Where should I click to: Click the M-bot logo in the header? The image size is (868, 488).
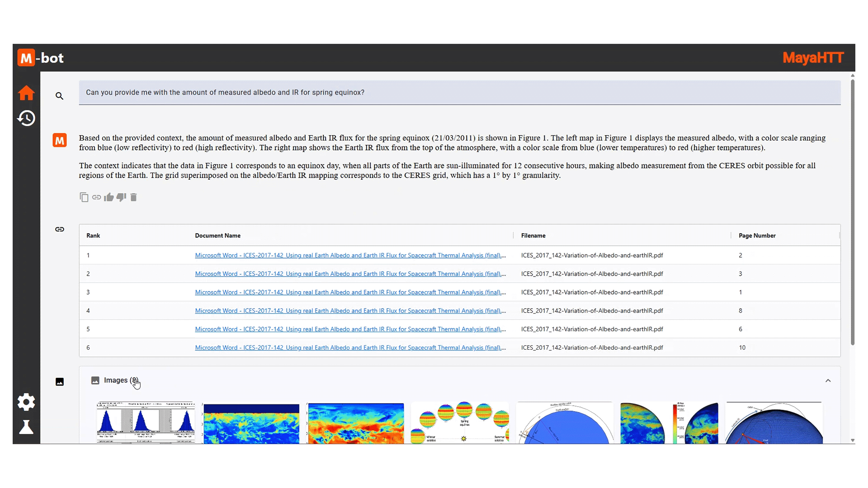40,57
